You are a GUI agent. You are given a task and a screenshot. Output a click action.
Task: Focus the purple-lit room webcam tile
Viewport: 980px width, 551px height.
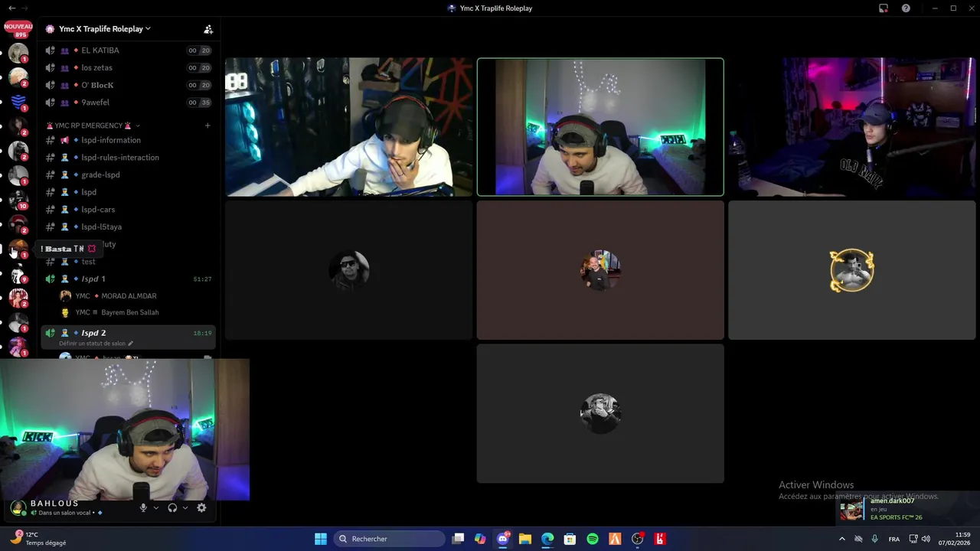click(852, 127)
